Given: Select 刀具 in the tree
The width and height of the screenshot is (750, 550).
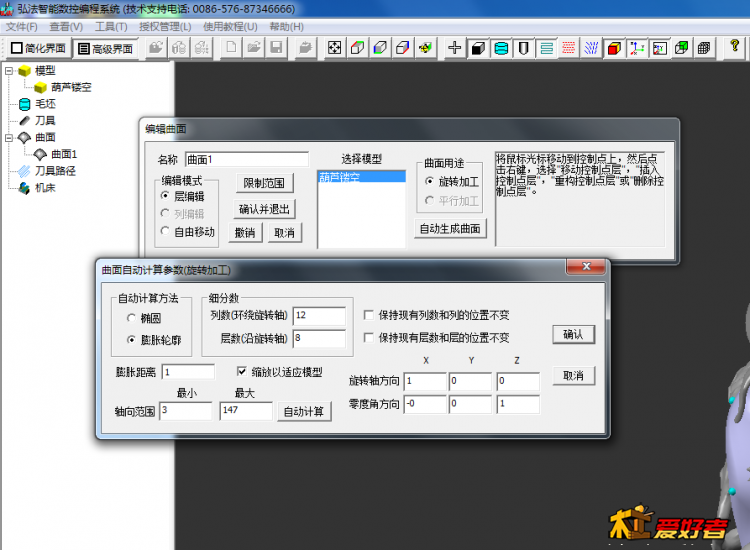Looking at the screenshot, I should coord(45,121).
